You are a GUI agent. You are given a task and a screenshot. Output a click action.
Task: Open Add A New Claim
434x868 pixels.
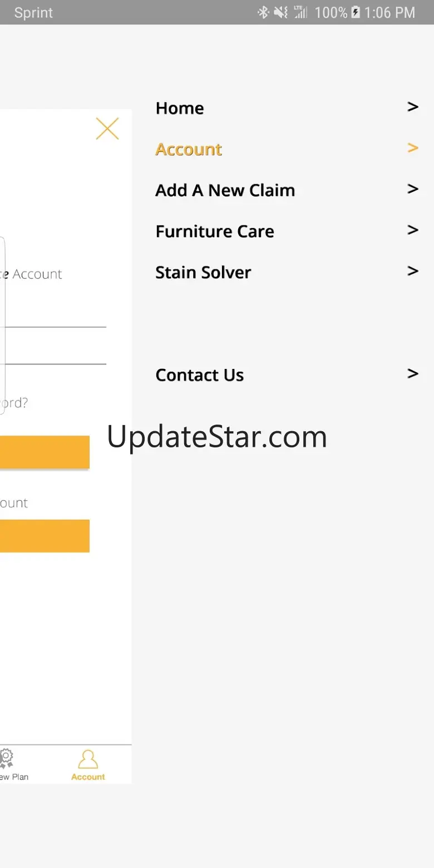(x=225, y=190)
